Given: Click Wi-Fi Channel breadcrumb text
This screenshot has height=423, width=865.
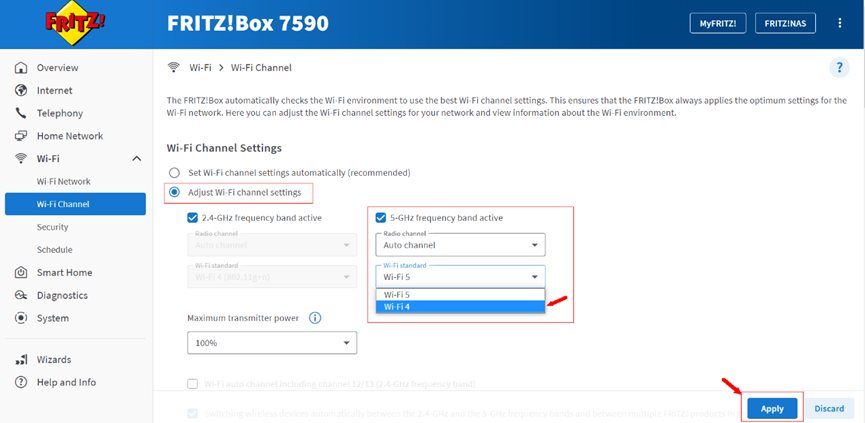Looking at the screenshot, I should (x=261, y=68).
